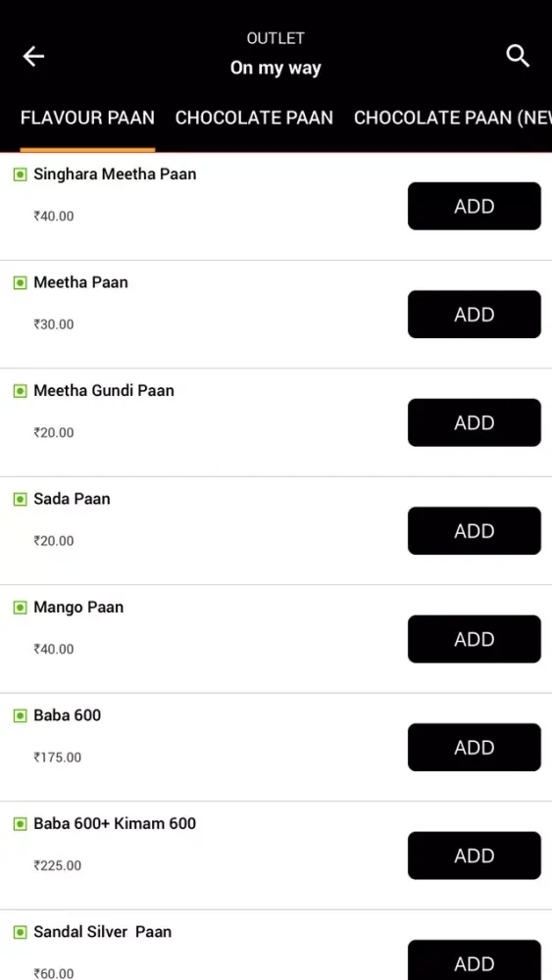Open the search magnifier icon

coord(518,56)
